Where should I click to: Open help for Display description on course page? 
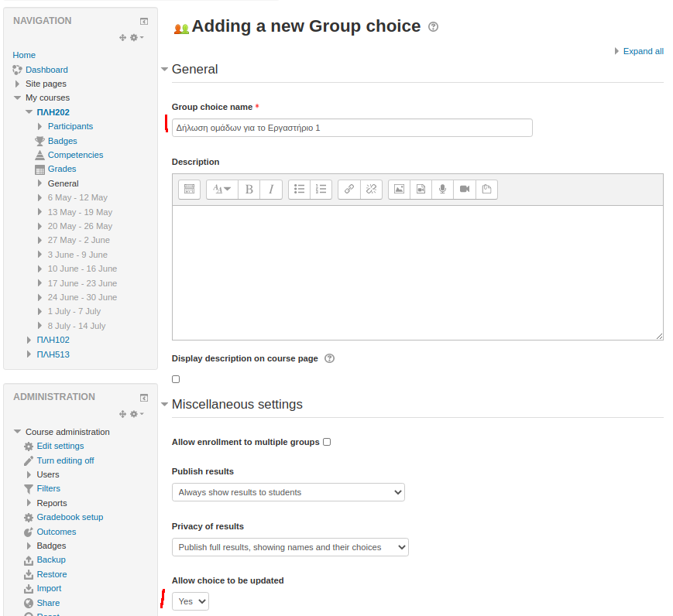click(x=330, y=358)
